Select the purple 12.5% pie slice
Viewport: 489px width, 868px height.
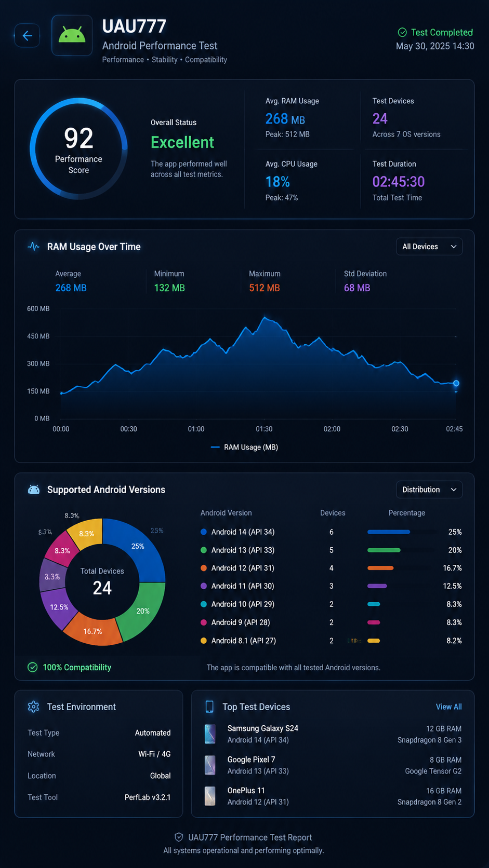point(59,607)
